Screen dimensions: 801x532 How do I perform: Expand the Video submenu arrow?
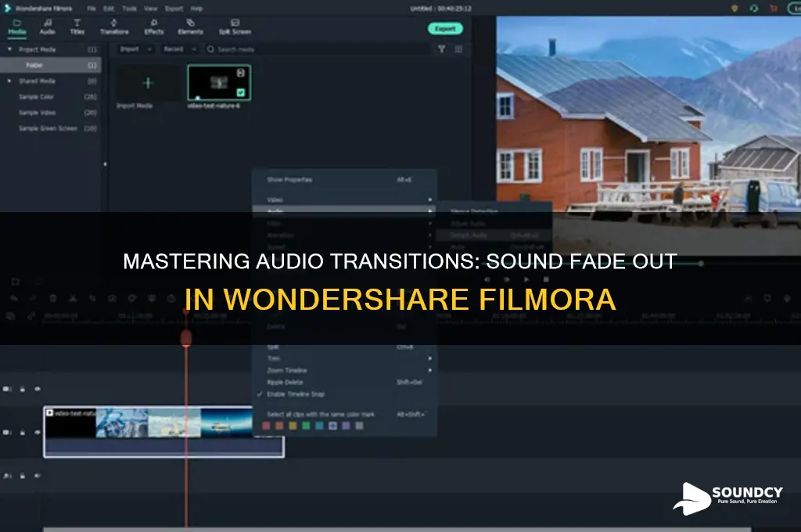pyautogui.click(x=430, y=199)
